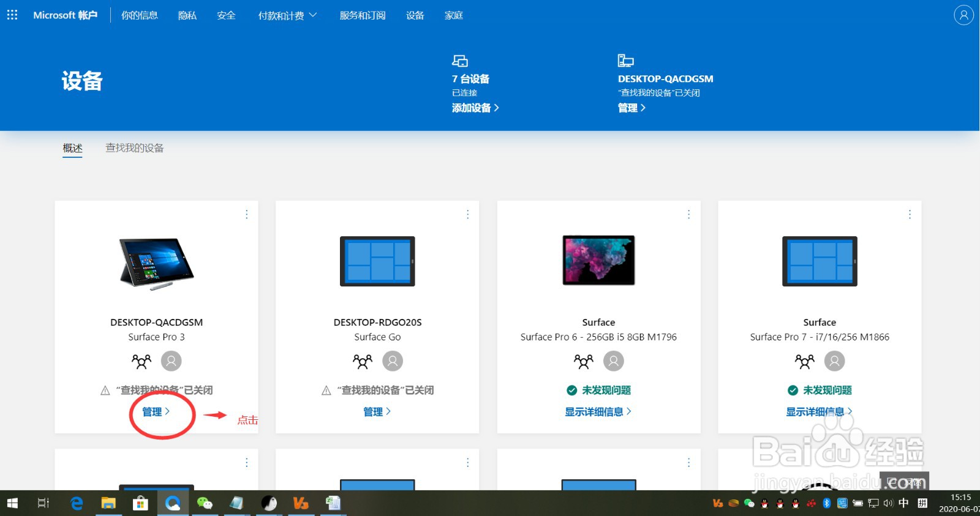Open the account profile avatar menu
980x516 pixels.
963,15
